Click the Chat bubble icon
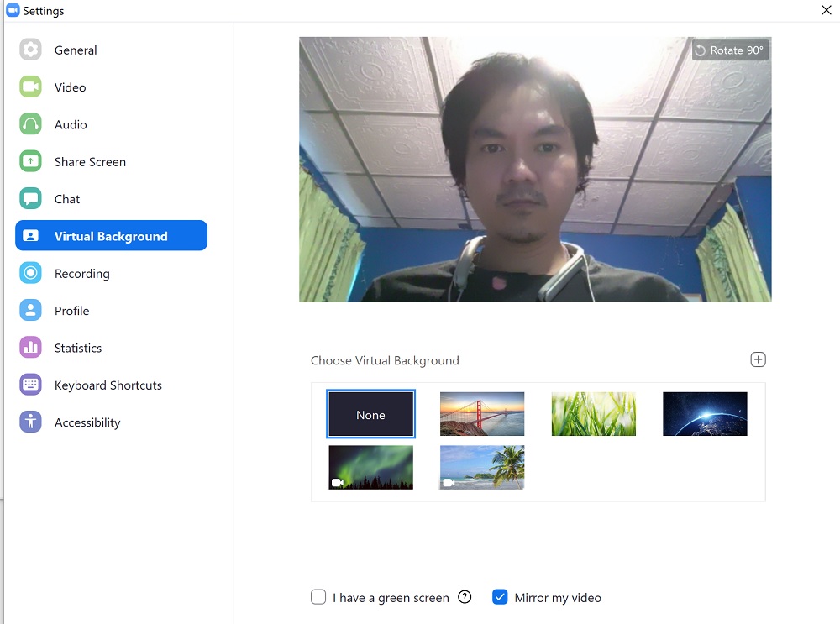The width and height of the screenshot is (840, 624). click(x=30, y=199)
